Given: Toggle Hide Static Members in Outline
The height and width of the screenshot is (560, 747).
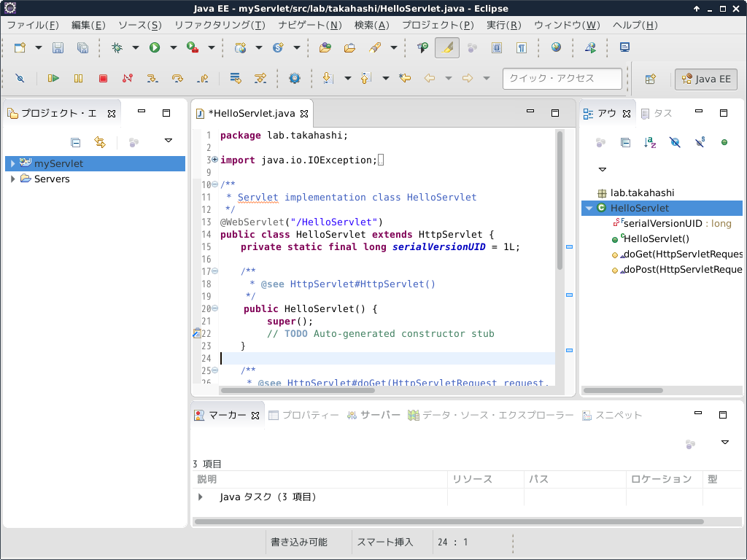Looking at the screenshot, I should [x=700, y=142].
